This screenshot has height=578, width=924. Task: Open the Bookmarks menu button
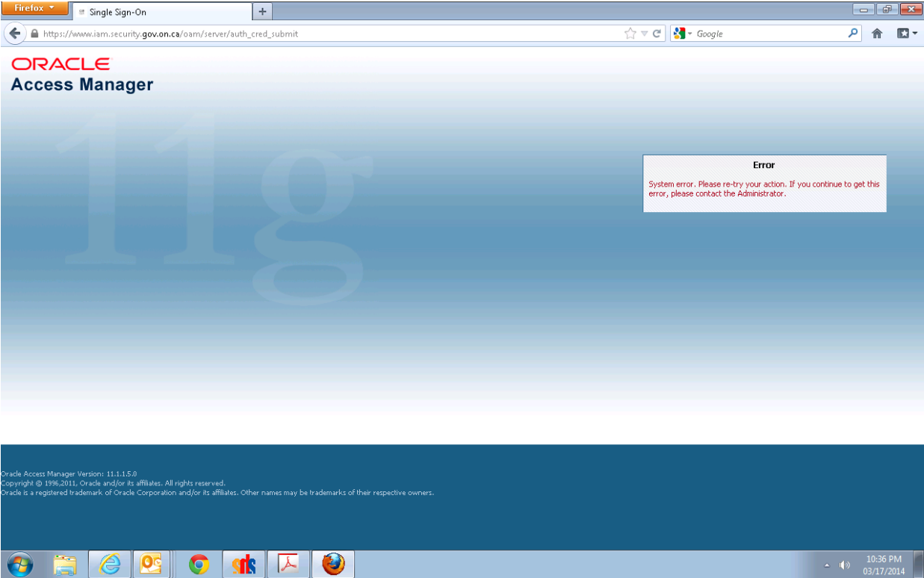tap(906, 34)
